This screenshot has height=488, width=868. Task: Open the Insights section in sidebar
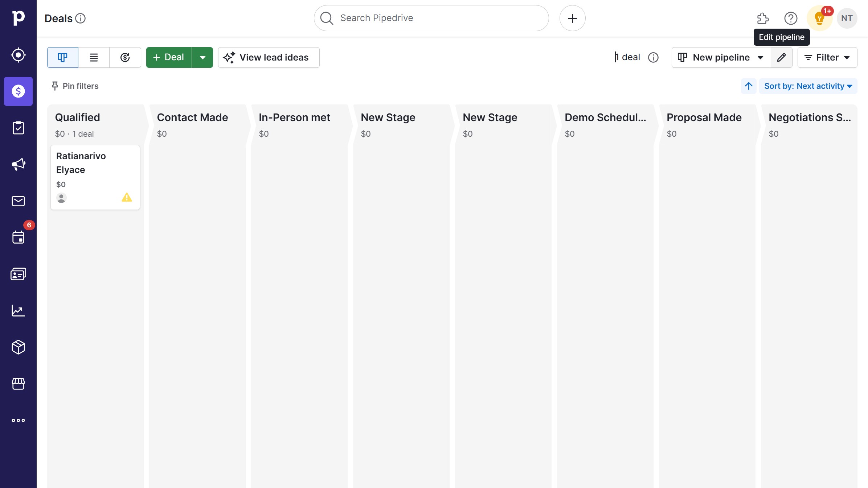coord(18,311)
